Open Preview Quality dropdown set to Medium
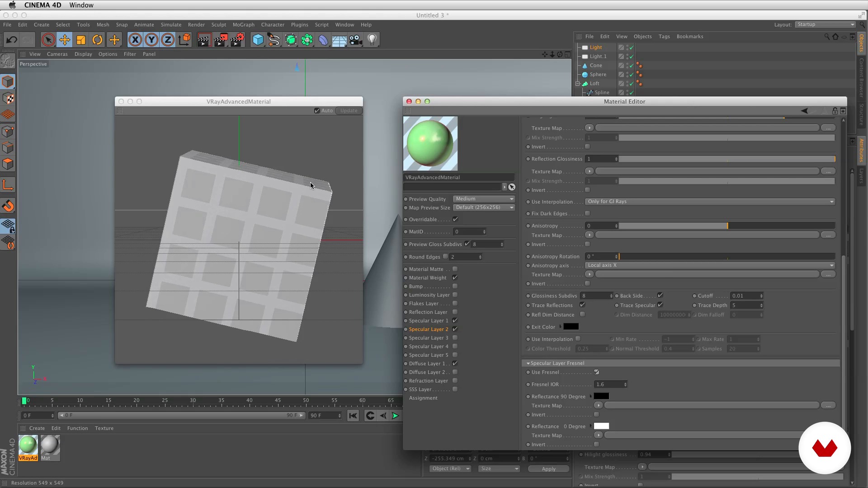 click(x=484, y=199)
